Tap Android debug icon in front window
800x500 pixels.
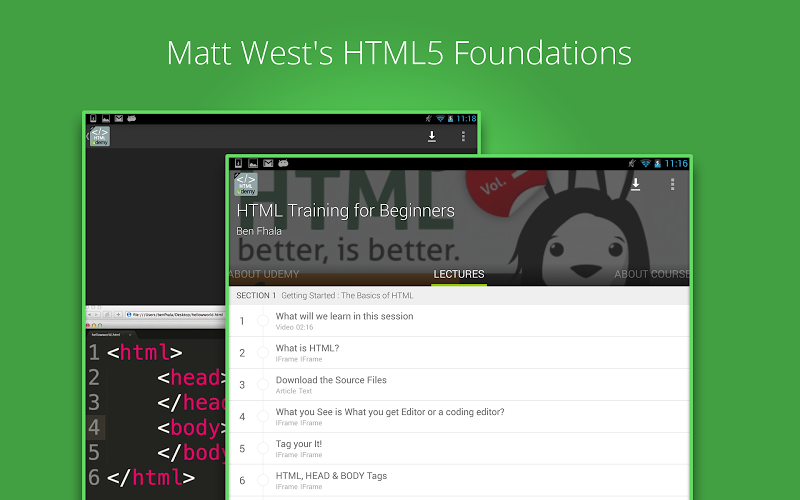[x=283, y=163]
